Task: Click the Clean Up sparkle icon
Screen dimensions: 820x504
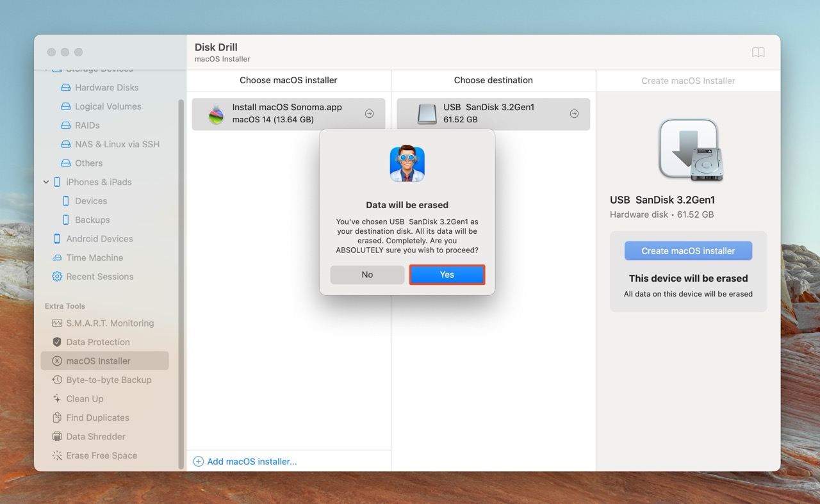Action: point(57,399)
